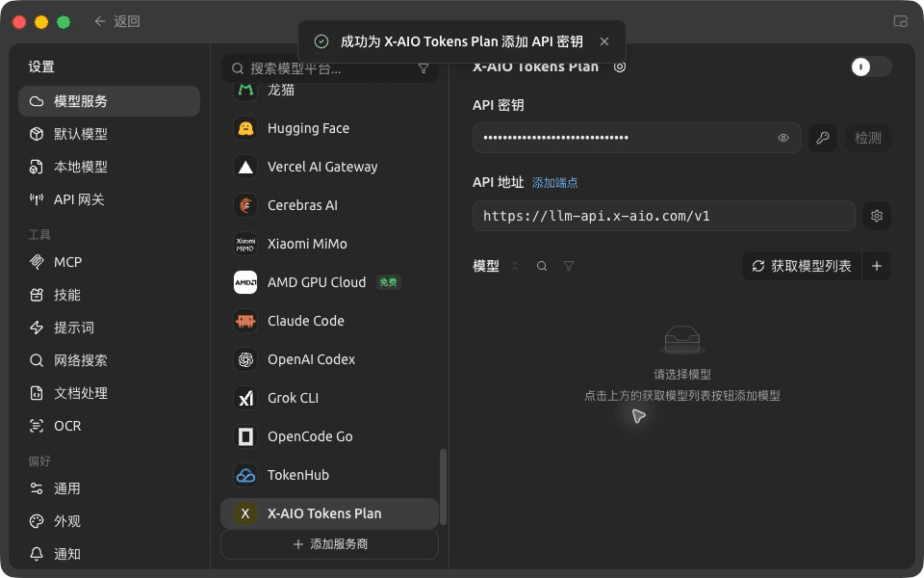
Task: Select the X-AIO Tokens Plan list item
Action: tap(329, 513)
